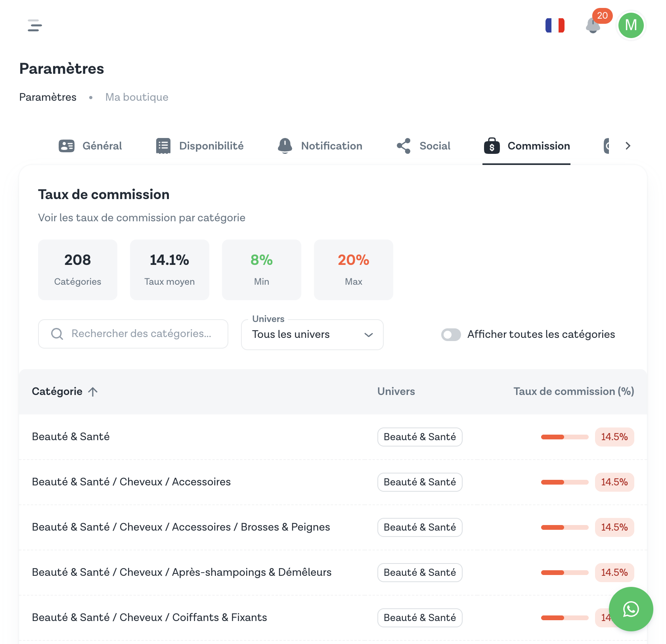
Task: Click the Paramètres breadcrumb link
Action: pos(48,97)
